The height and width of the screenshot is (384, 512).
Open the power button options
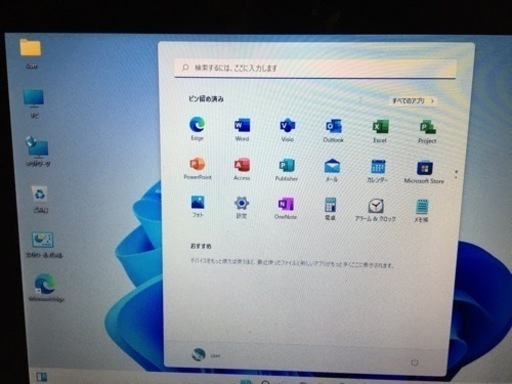415,362
